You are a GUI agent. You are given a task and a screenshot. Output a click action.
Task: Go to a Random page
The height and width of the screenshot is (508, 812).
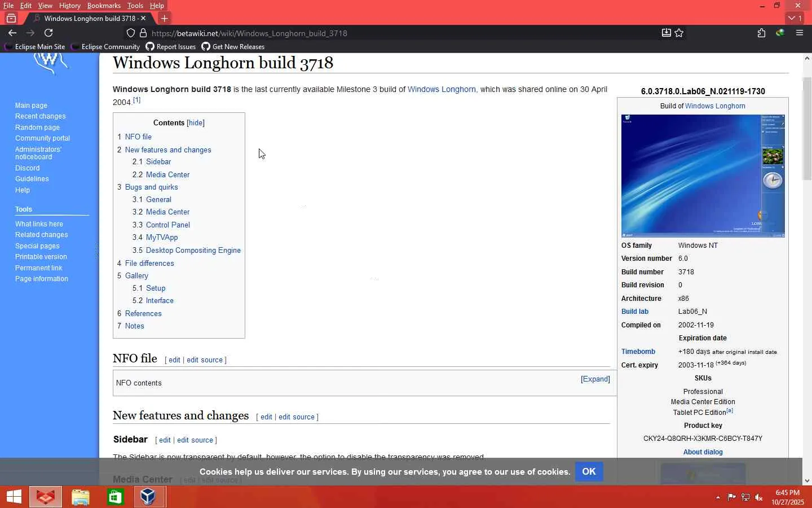[x=37, y=128]
